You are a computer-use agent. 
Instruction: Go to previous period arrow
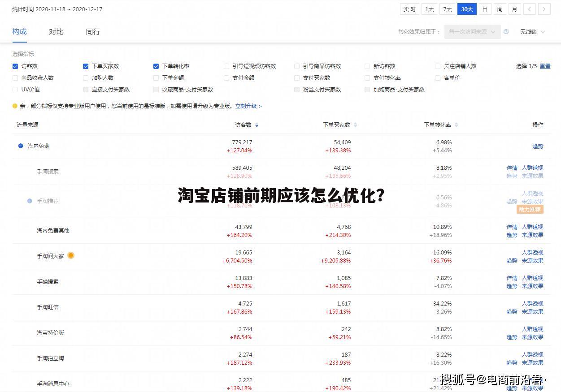[x=530, y=9]
